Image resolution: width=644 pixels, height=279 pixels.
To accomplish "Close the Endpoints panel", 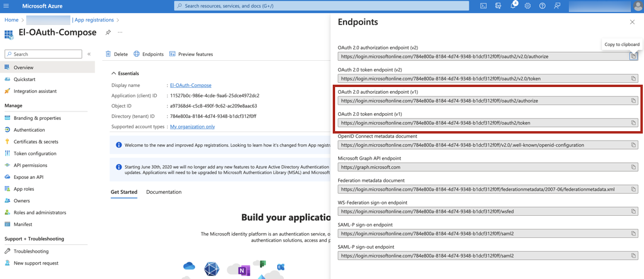I will point(632,22).
